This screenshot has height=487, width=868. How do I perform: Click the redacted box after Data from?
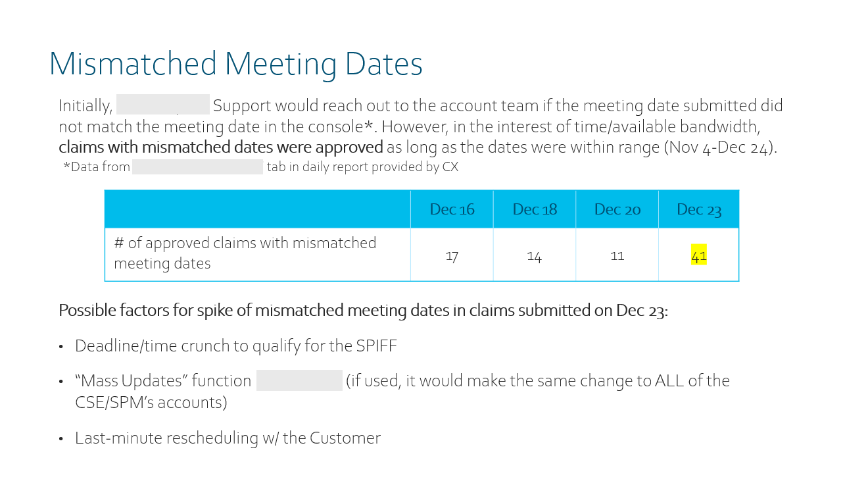[x=197, y=167]
